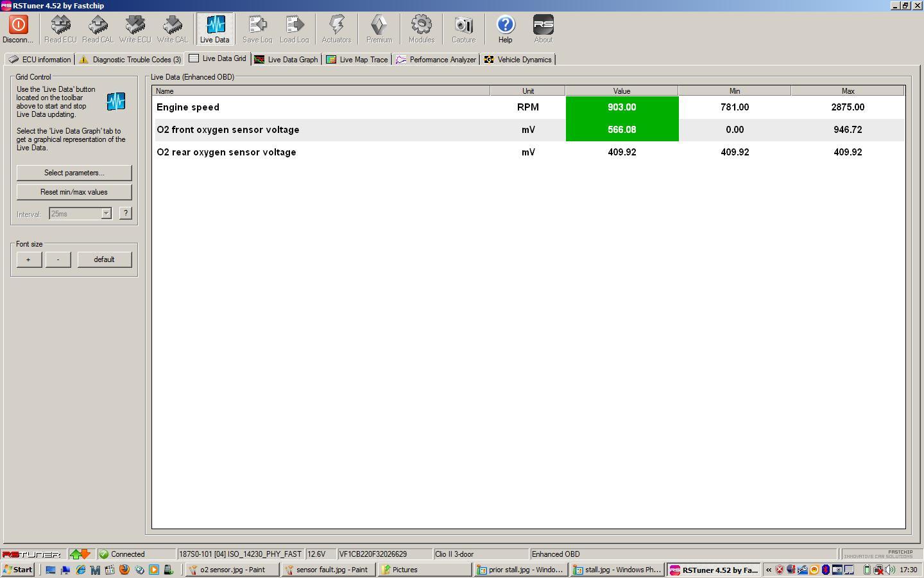The width and height of the screenshot is (924, 578).
Task: Open the Windows Start menu
Action: (18, 570)
